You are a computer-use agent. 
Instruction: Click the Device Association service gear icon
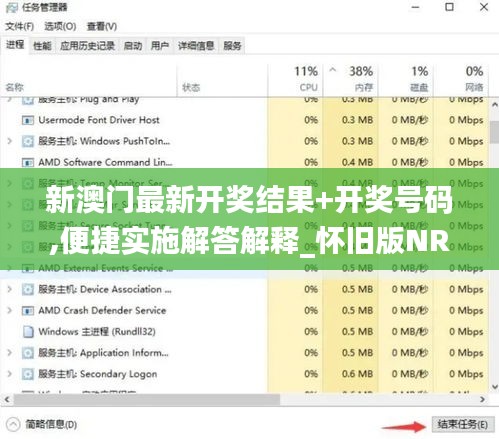(x=28, y=289)
